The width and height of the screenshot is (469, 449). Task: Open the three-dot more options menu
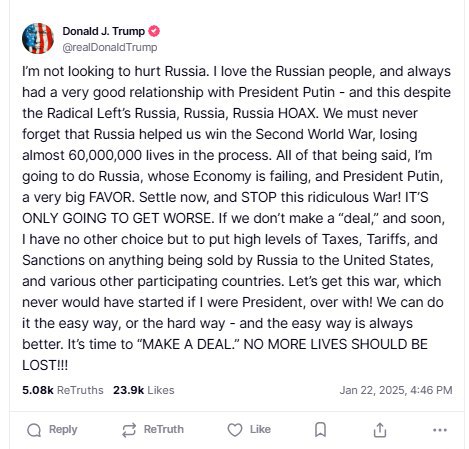(440, 430)
